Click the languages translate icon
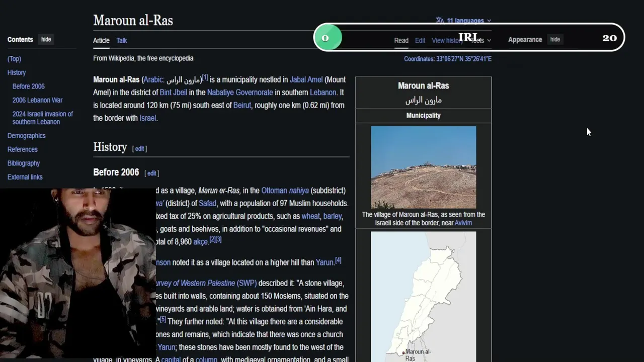Image resolution: width=644 pixels, height=362 pixels. coord(440,21)
